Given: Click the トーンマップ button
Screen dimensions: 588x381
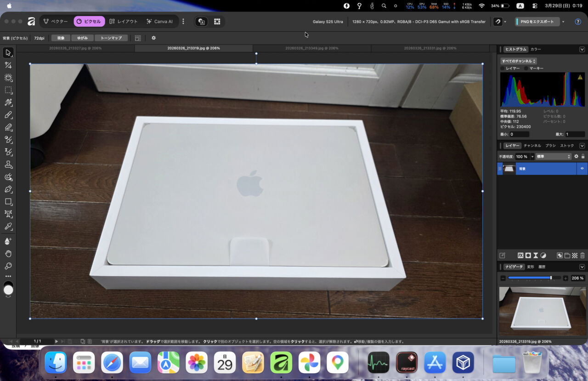Looking at the screenshot, I should (111, 38).
